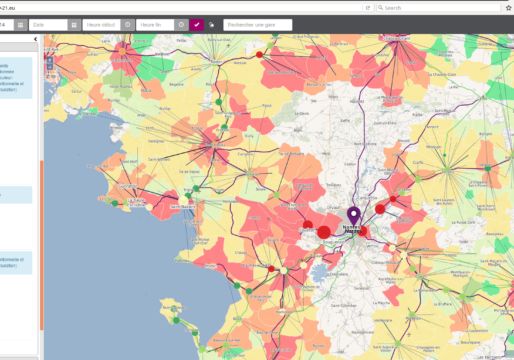Screen dimensions: 514x360
Task: Click into the Date input field
Action: tap(48, 25)
